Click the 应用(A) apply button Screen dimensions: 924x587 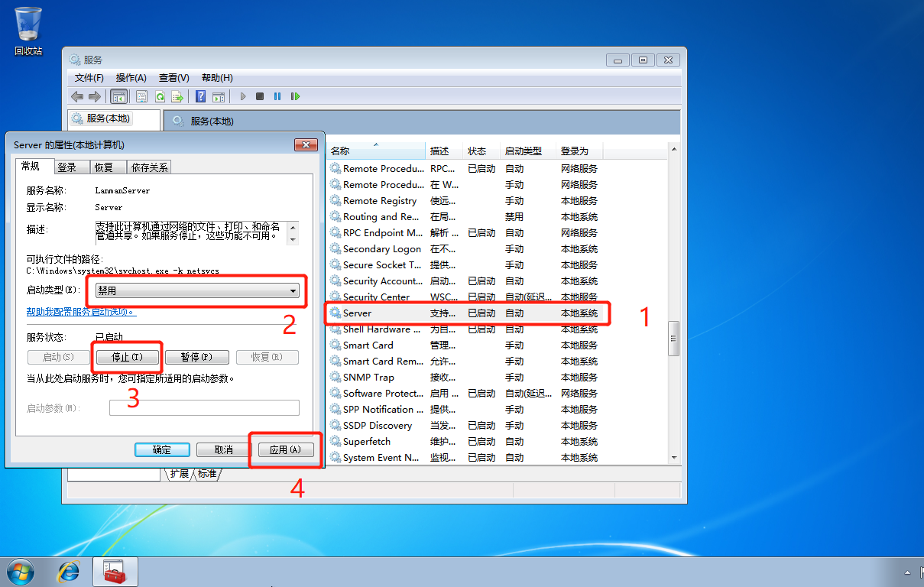[x=285, y=450]
